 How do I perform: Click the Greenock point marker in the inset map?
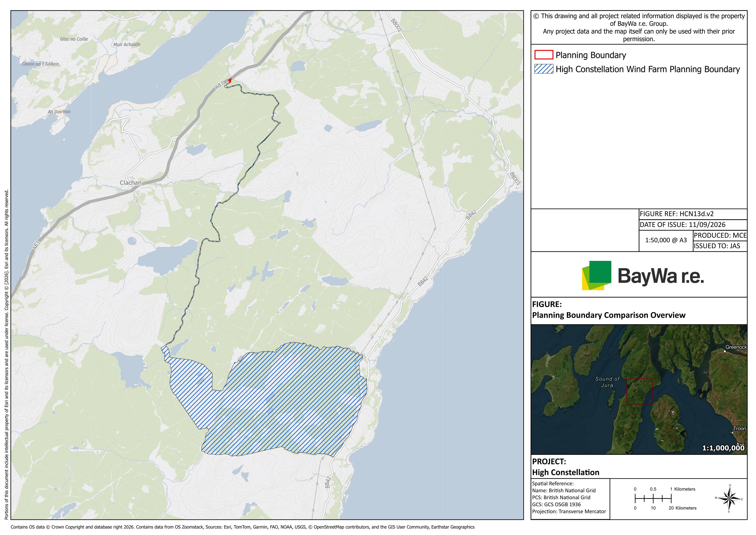[725, 351]
